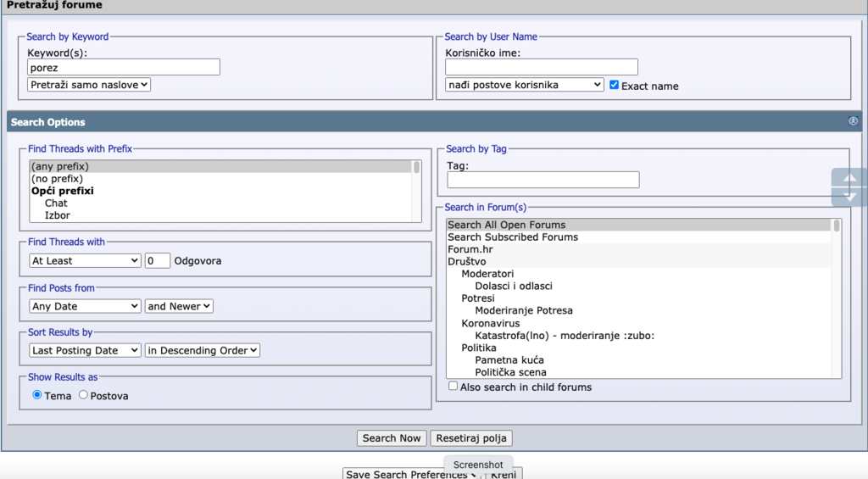Click the Search Now button
Screen dimensions: 868x479
(x=392, y=438)
